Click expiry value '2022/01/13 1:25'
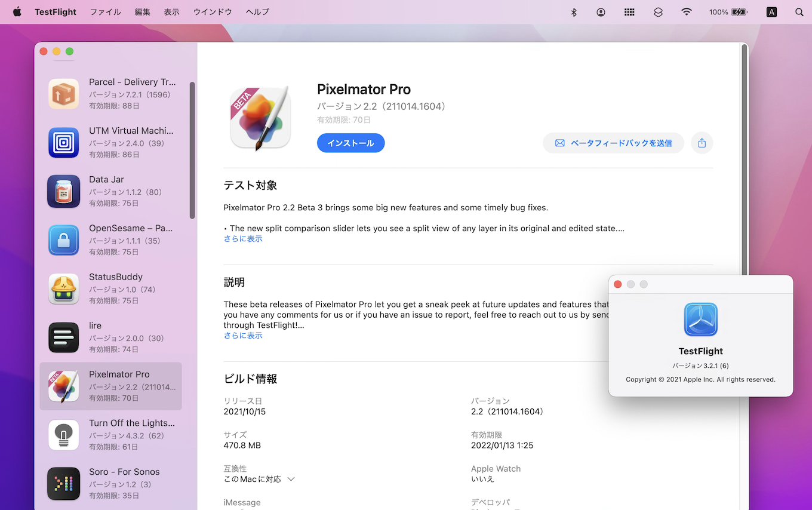The height and width of the screenshot is (510, 812). coord(502,446)
